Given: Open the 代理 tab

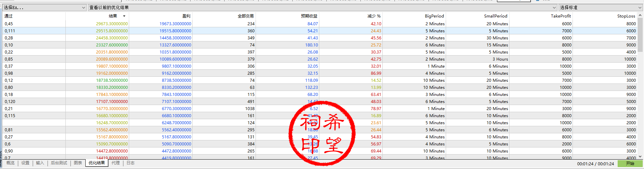Looking at the screenshot, I should pos(116,163).
